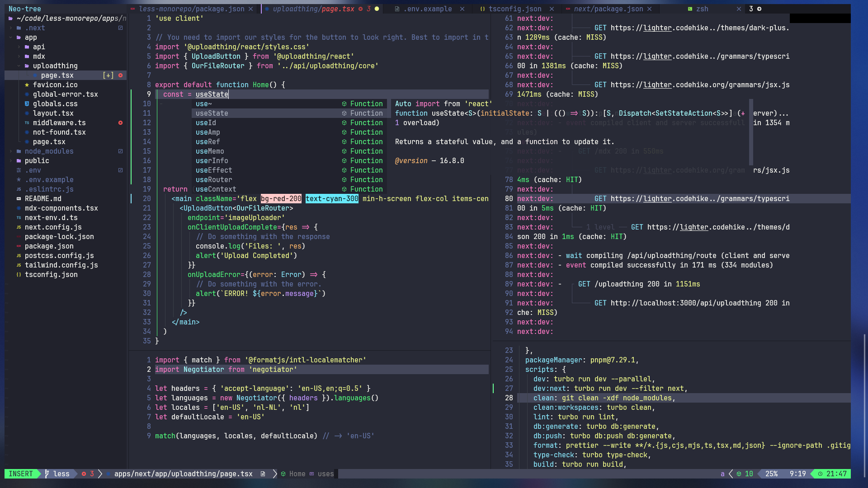Image resolution: width=868 pixels, height=488 pixels.
Task: Click the TS icon beside next-env.d.ts
Action: click(x=19, y=218)
